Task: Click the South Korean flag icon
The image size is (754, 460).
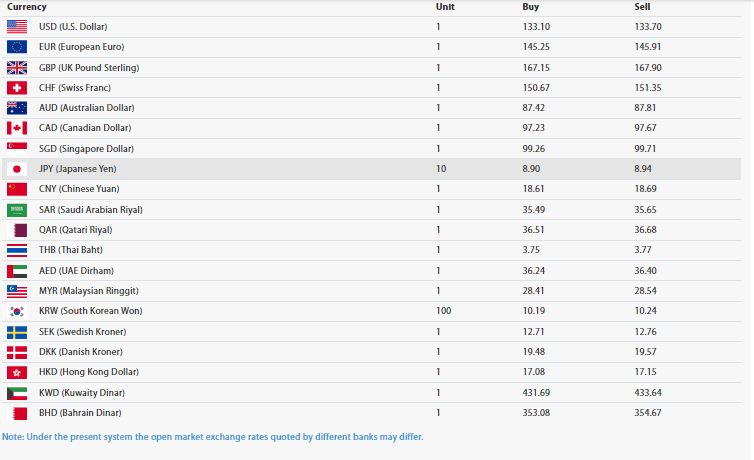Action: point(17,311)
